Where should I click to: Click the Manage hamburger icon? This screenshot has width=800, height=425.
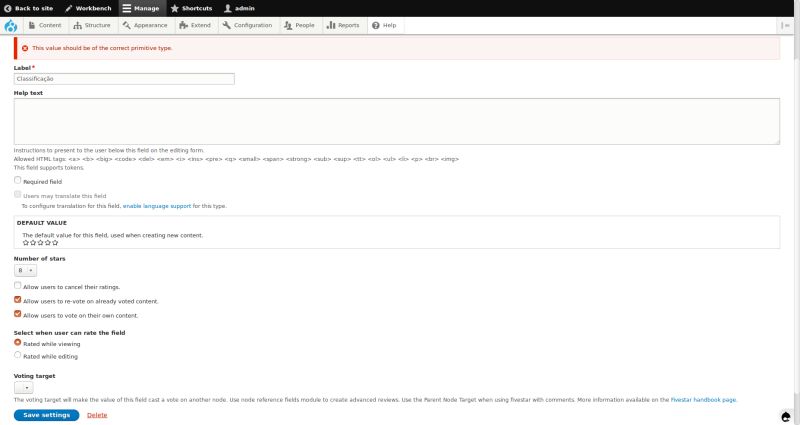coord(127,8)
